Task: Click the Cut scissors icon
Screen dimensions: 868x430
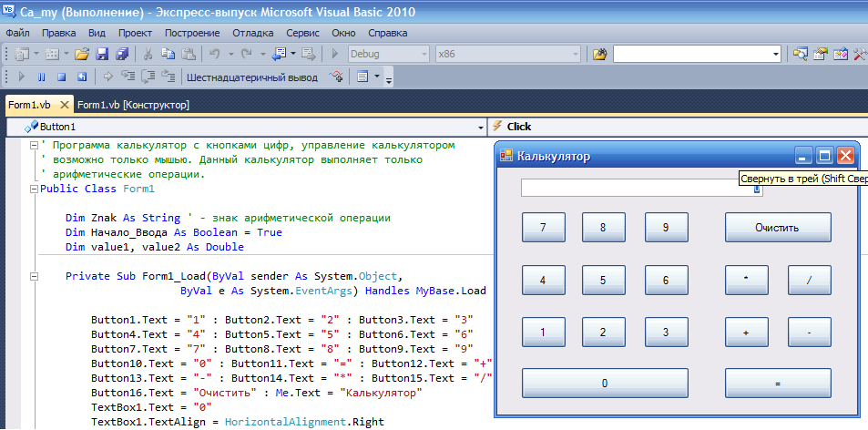Action: pos(148,55)
